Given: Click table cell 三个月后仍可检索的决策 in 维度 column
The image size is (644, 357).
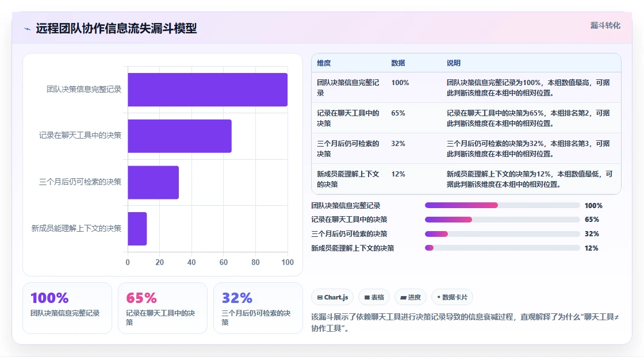Looking at the screenshot, I should tap(348, 148).
